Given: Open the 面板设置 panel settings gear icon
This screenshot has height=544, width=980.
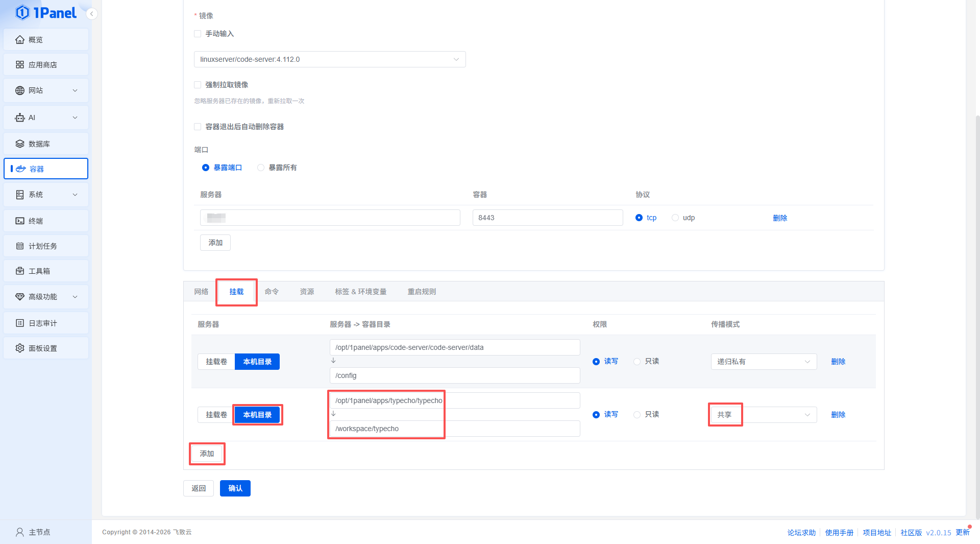Looking at the screenshot, I should click(x=20, y=348).
